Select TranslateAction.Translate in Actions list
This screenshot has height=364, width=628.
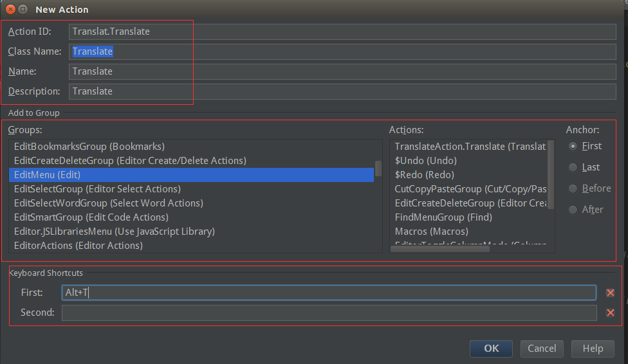468,147
